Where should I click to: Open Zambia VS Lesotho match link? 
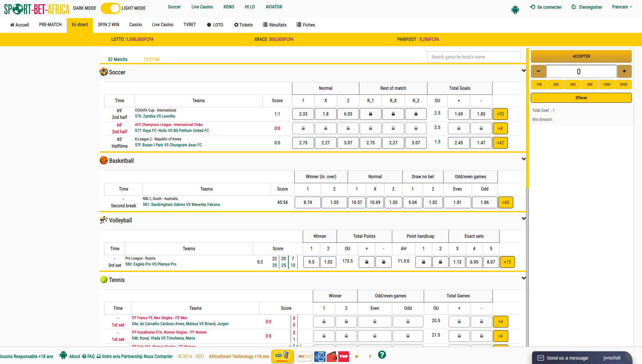(x=155, y=116)
